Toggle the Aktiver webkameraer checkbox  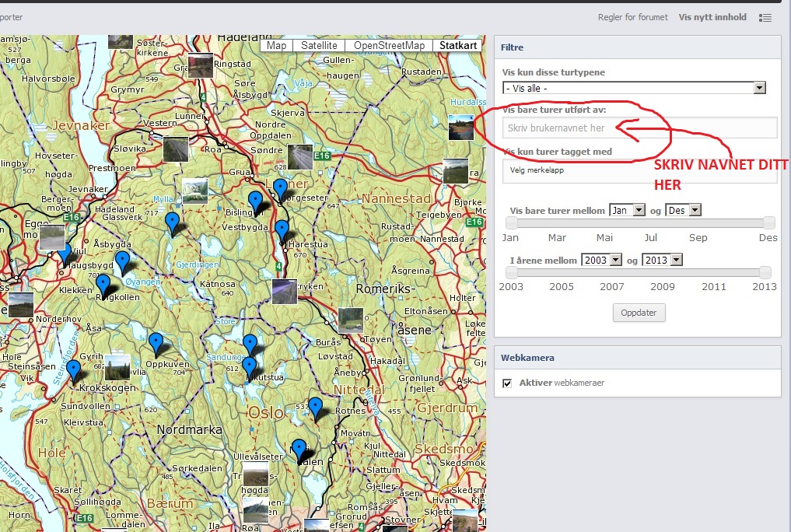click(507, 383)
